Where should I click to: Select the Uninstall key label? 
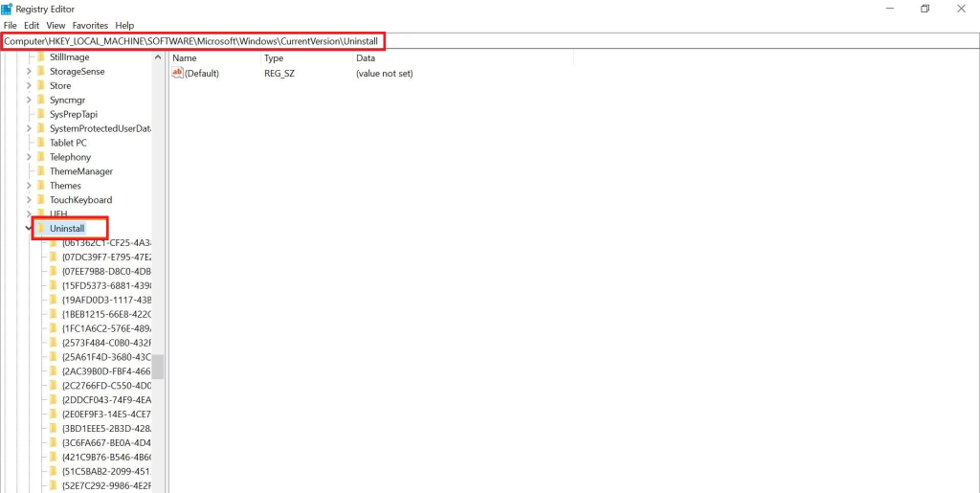67,229
